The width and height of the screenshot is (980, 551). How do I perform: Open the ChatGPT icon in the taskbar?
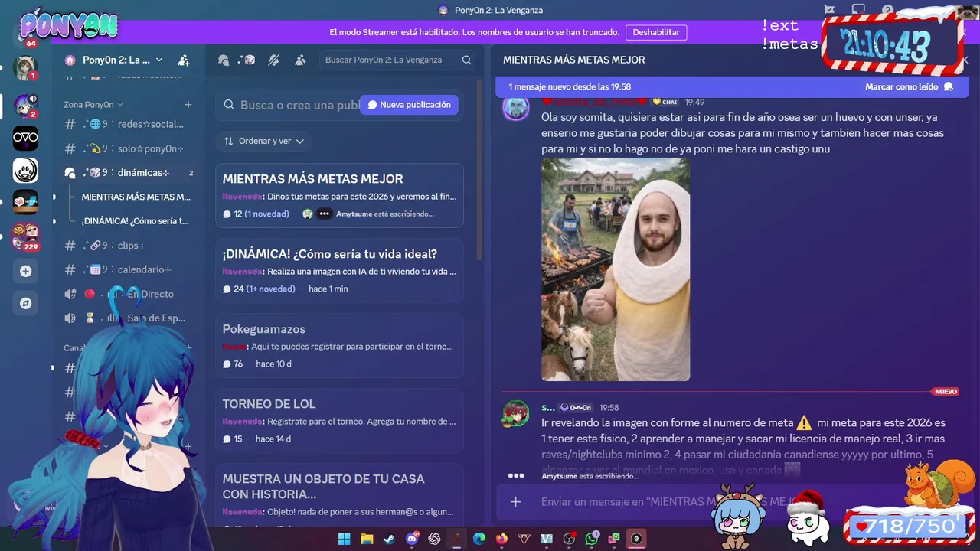434,539
